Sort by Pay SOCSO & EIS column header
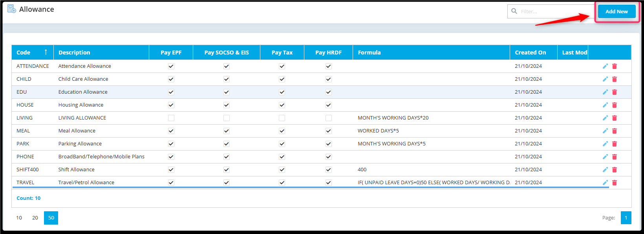The image size is (644, 234). tap(227, 53)
